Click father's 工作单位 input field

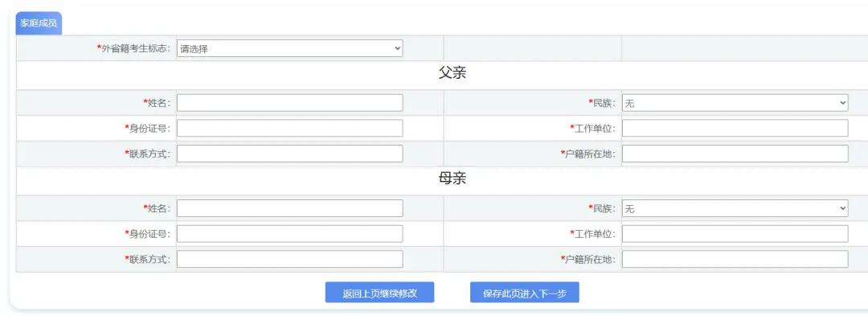point(735,129)
